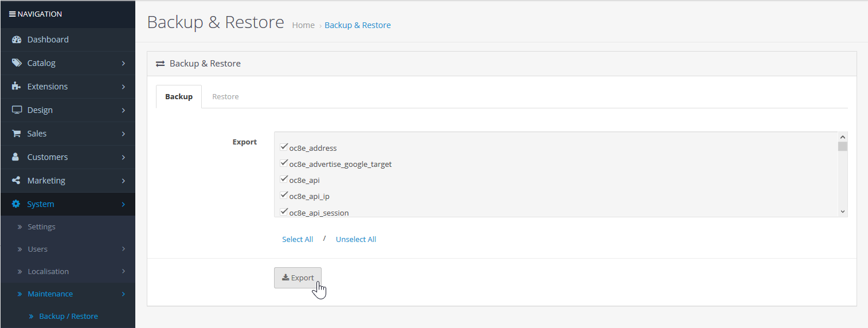This screenshot has height=328, width=868.
Task: Click the Home breadcrumb link
Action: point(303,25)
